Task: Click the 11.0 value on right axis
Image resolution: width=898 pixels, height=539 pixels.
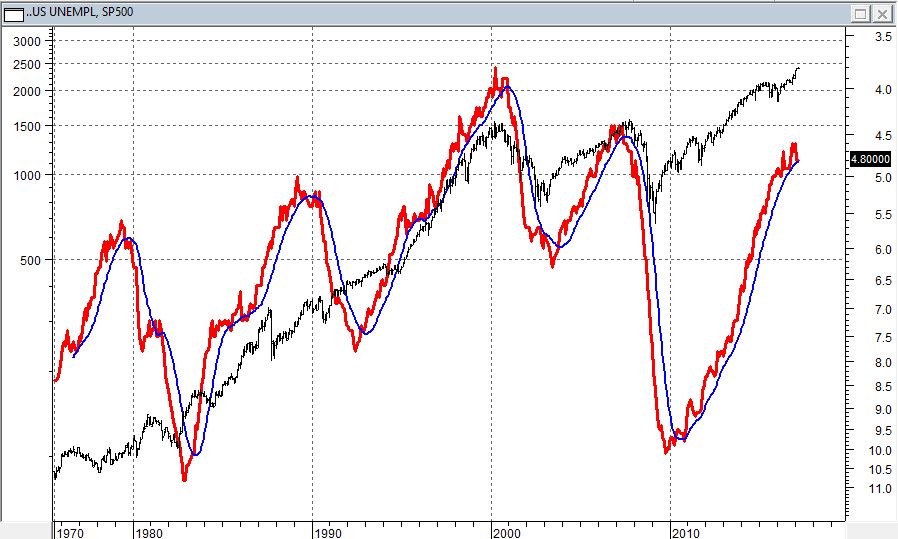Action: 880,489
